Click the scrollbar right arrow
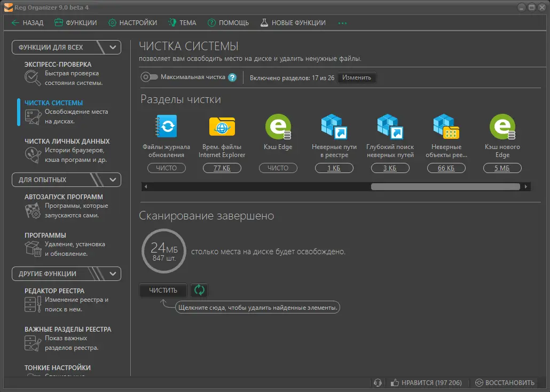 [526, 187]
